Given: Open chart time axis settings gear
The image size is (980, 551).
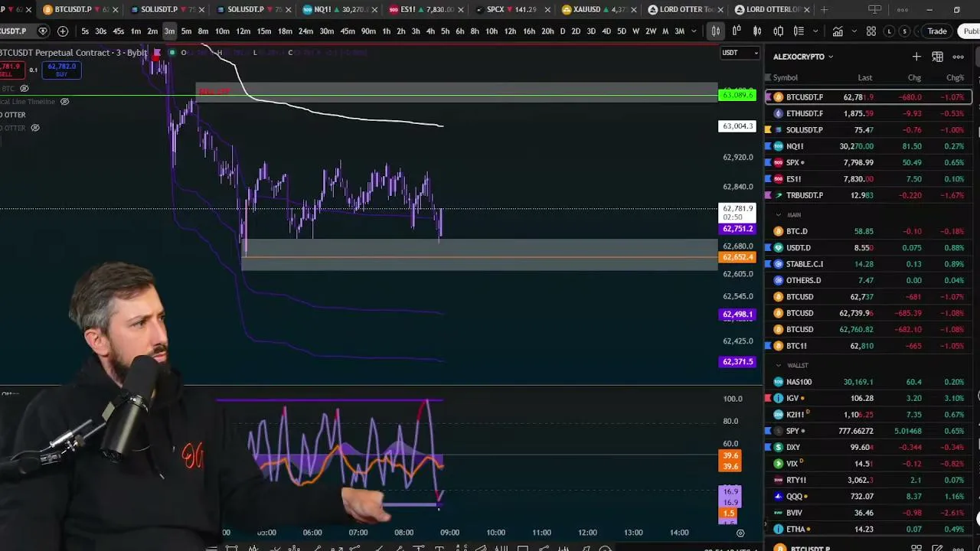Looking at the screenshot, I should 740,533.
